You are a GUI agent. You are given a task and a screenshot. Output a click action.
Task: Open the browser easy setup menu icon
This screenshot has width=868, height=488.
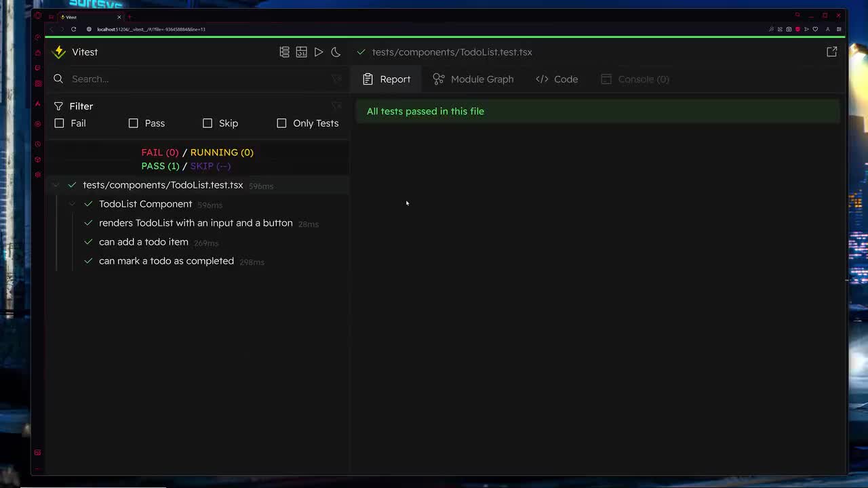pos(839,29)
